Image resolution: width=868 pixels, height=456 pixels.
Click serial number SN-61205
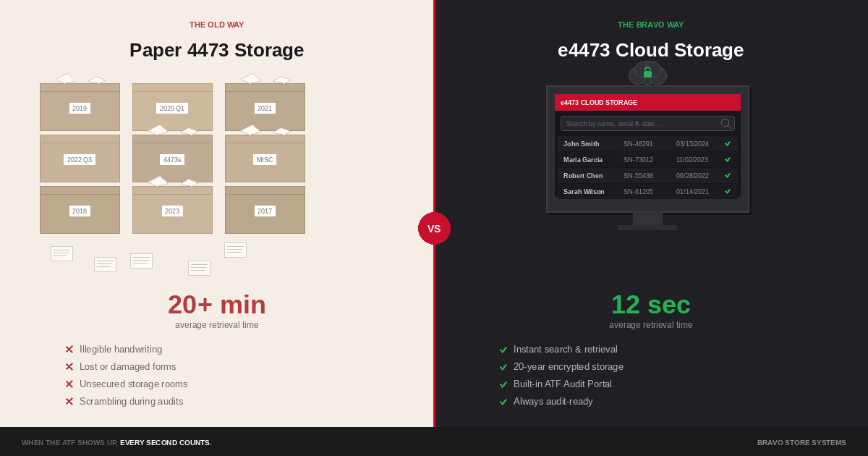(638, 192)
